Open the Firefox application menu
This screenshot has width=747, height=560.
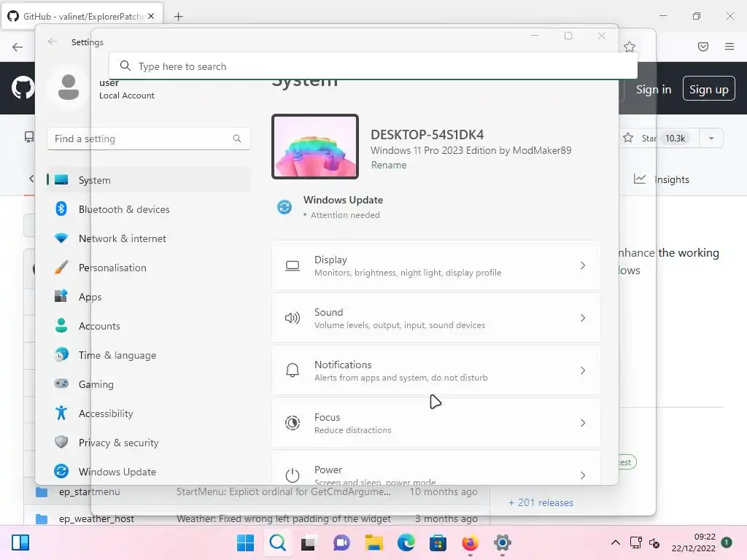point(729,47)
